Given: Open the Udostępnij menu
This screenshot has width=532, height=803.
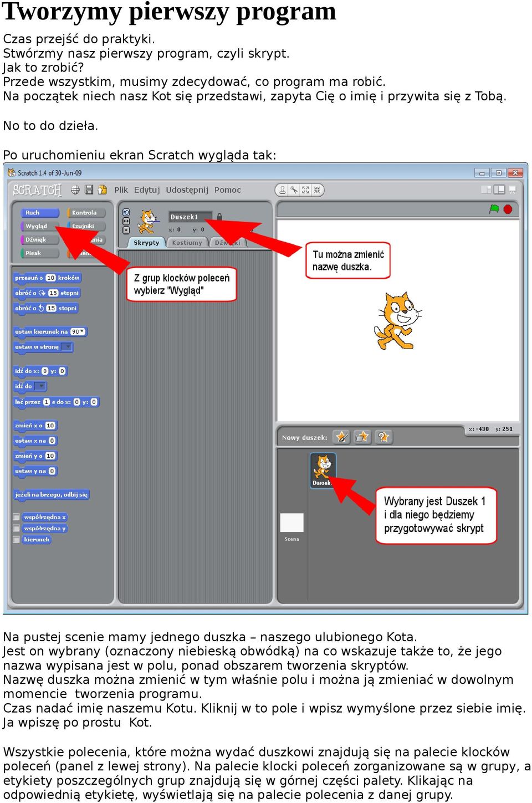Looking at the screenshot, I should [x=187, y=190].
